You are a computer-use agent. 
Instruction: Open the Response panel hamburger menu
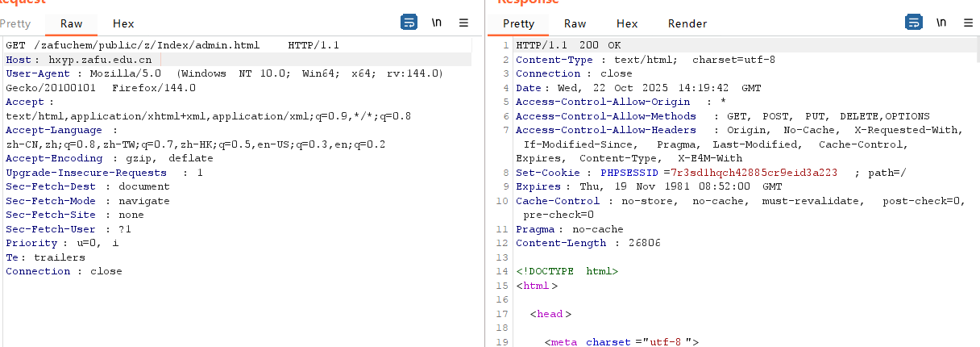pyautogui.click(x=968, y=23)
